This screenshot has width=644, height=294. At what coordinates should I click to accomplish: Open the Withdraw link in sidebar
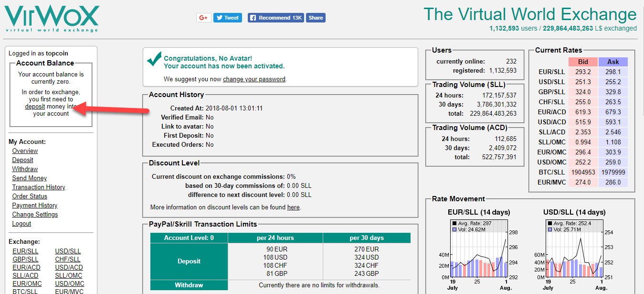tap(25, 169)
